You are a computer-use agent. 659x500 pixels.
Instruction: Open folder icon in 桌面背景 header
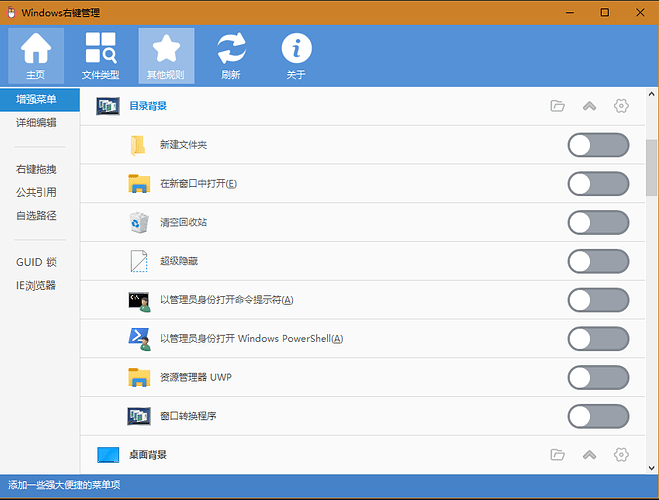558,455
